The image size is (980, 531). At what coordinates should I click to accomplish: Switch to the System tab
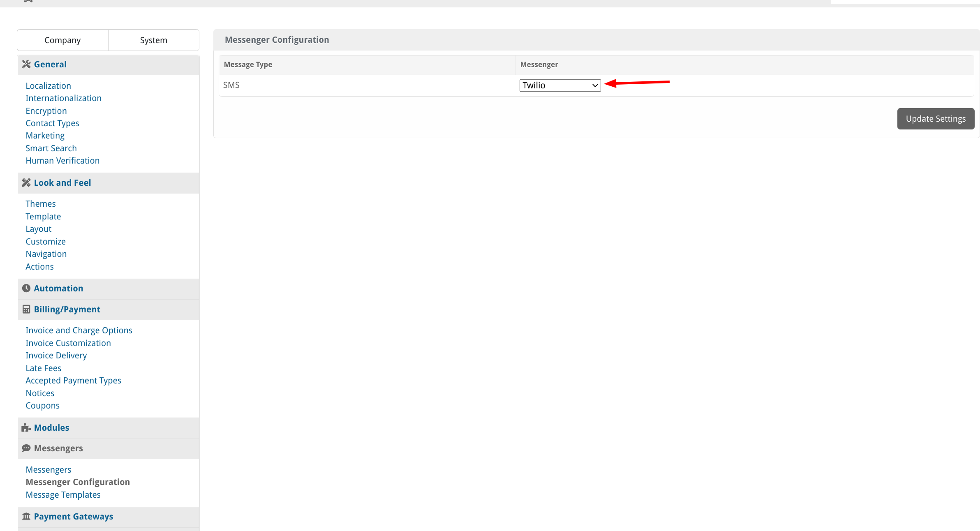coord(154,40)
